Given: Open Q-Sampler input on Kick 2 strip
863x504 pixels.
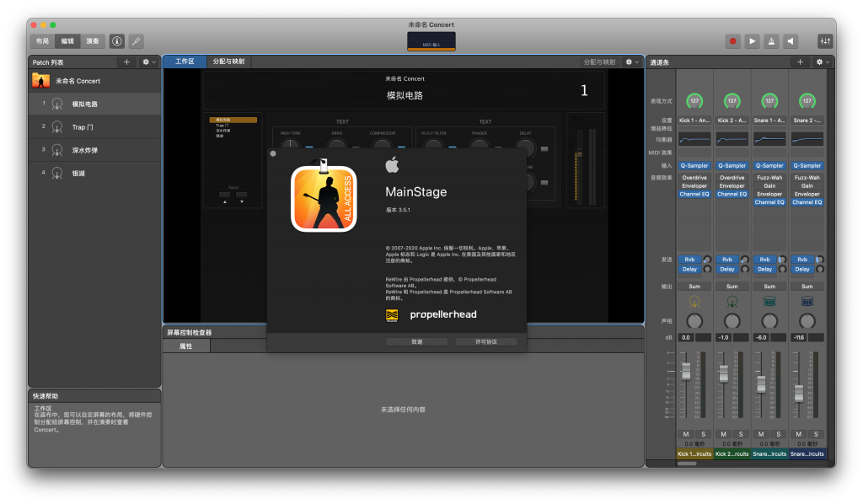Looking at the screenshot, I should point(732,166).
